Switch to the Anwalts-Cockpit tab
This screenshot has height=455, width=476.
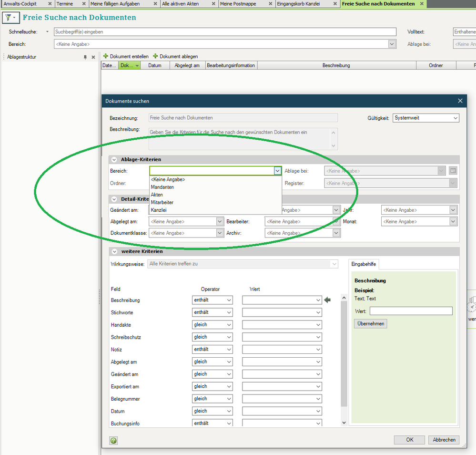pos(20,4)
